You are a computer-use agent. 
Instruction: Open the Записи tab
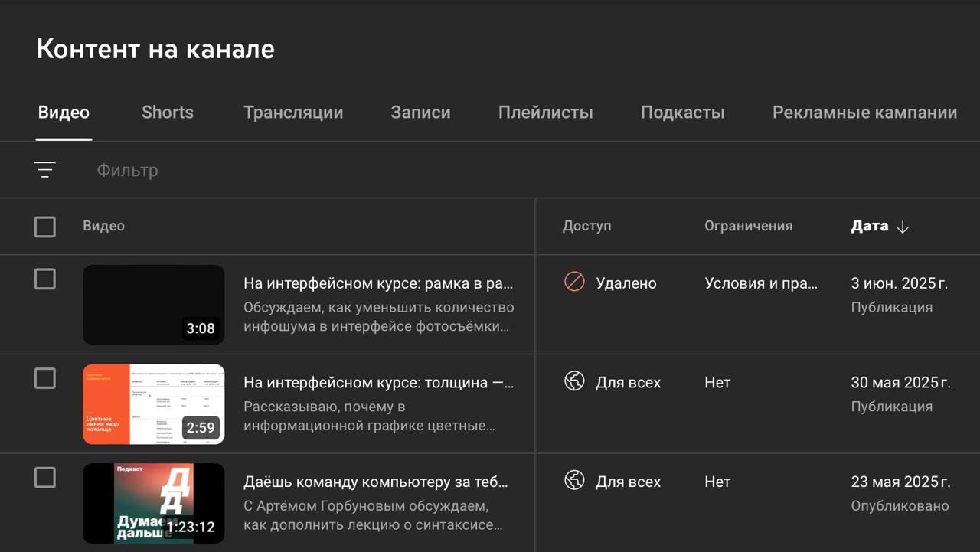click(420, 113)
